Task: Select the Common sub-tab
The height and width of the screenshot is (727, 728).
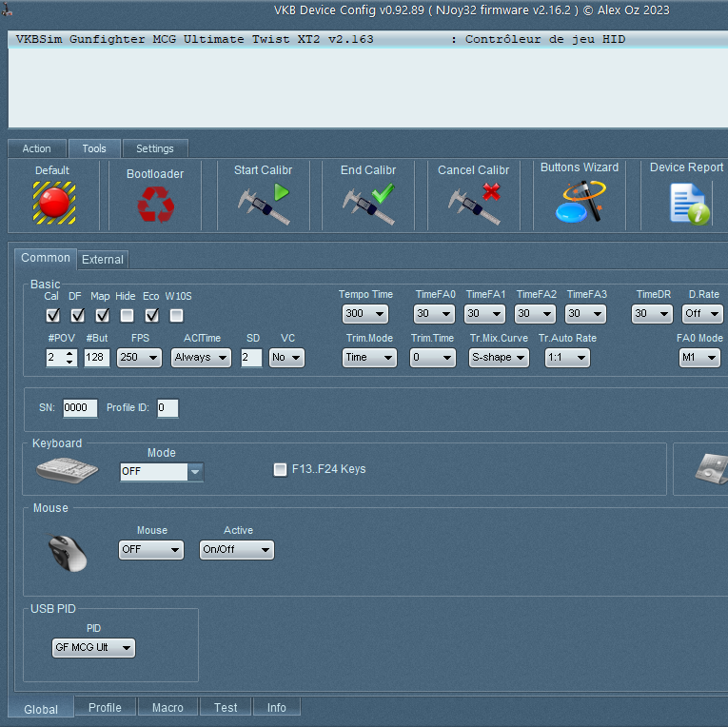Action: 46,258
